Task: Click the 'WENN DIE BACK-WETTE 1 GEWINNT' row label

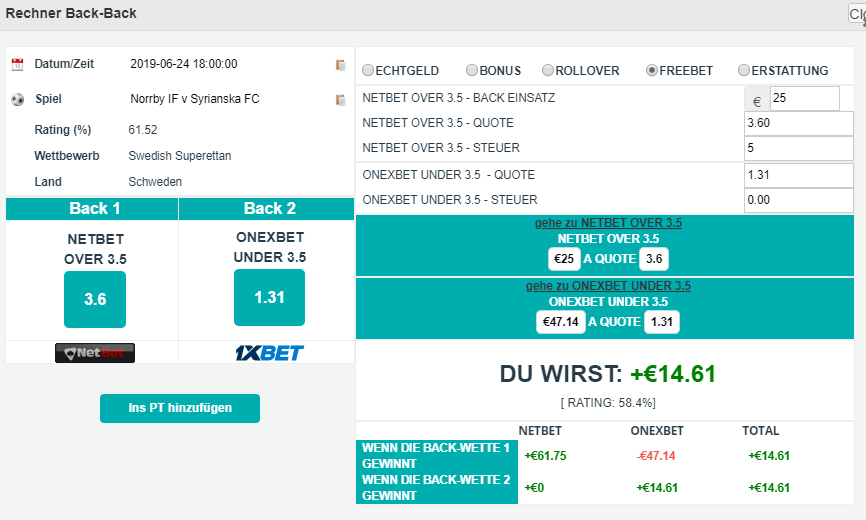Action: point(436,456)
